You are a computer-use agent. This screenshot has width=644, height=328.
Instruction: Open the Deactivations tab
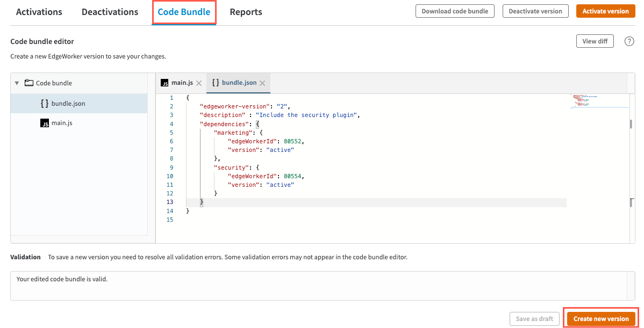pos(110,12)
